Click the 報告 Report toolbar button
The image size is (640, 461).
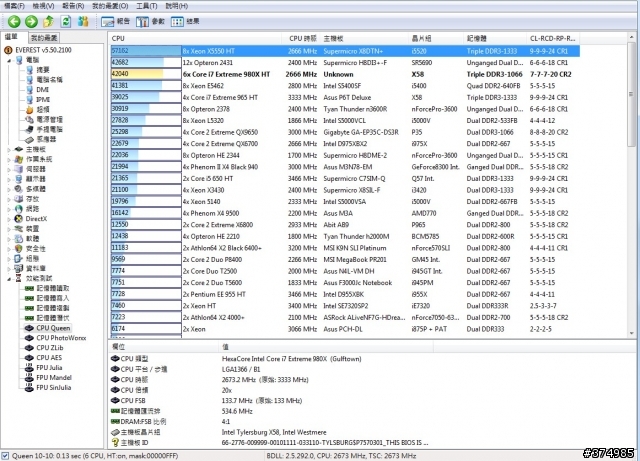(116, 21)
